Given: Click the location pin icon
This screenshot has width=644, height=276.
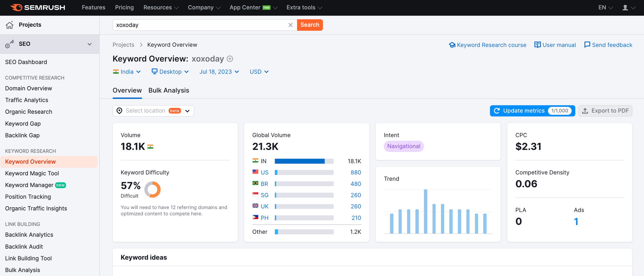Looking at the screenshot, I should click(x=119, y=111).
